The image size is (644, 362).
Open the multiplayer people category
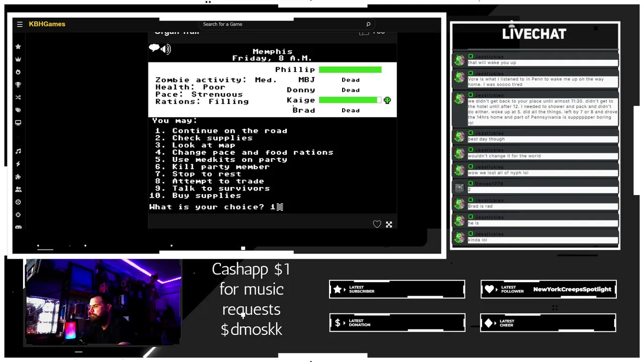coord(18,189)
